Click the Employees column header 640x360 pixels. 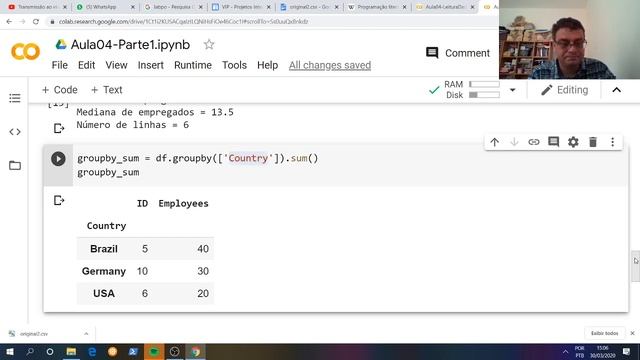point(183,203)
